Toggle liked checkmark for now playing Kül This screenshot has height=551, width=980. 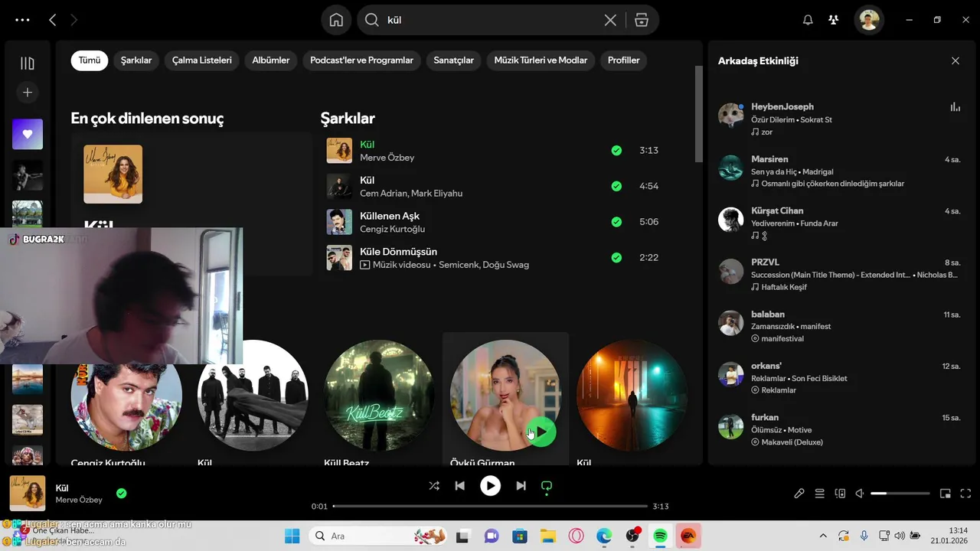click(121, 494)
